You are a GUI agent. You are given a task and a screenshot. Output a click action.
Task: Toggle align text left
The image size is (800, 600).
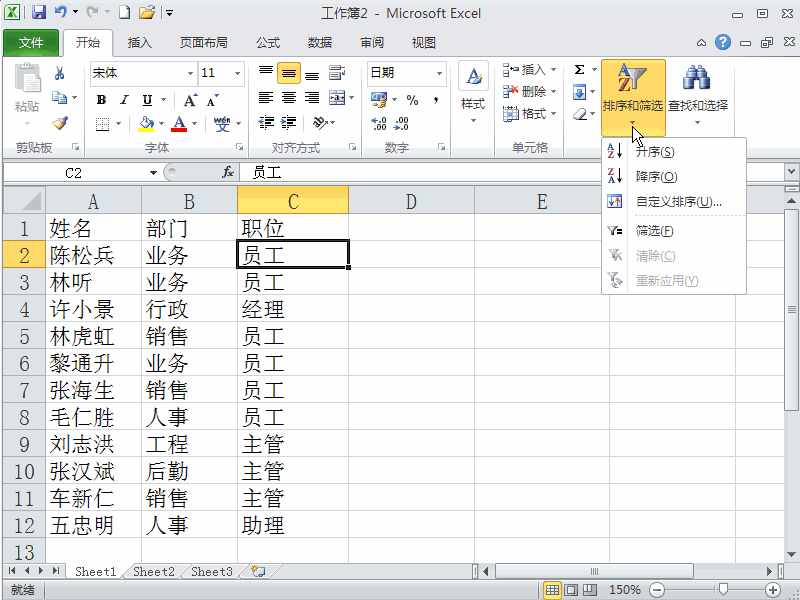pyautogui.click(x=266, y=97)
